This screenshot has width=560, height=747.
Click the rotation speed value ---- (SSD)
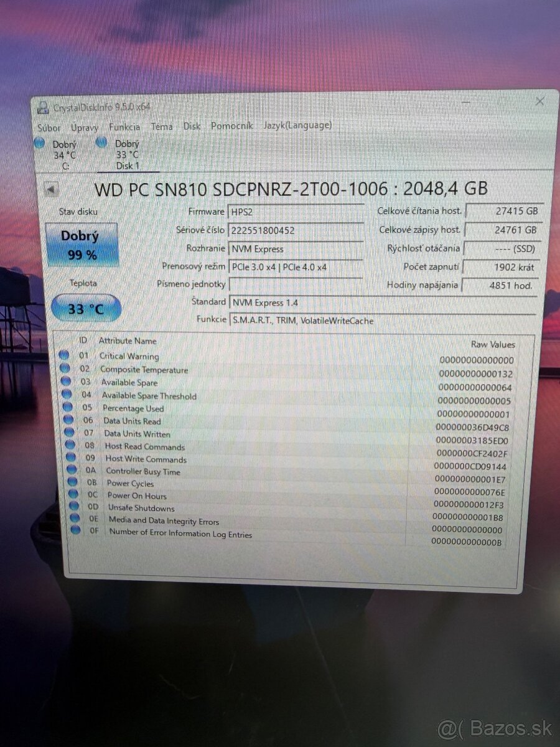click(503, 248)
